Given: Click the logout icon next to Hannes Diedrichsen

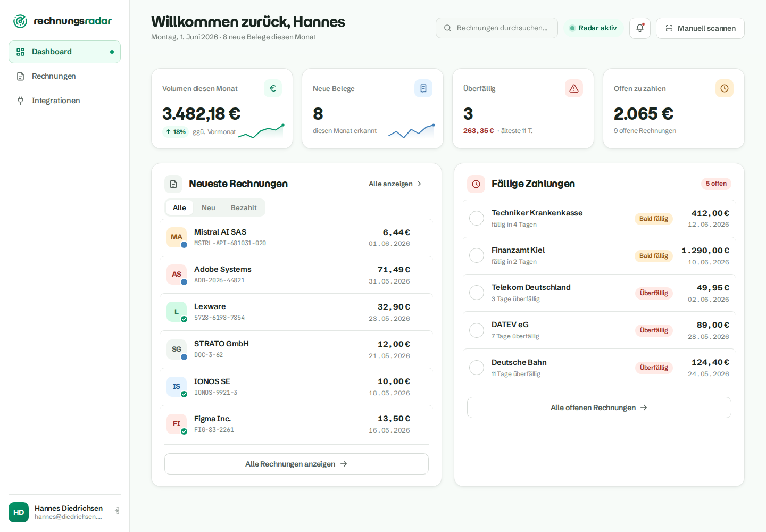Looking at the screenshot, I should coord(117,511).
